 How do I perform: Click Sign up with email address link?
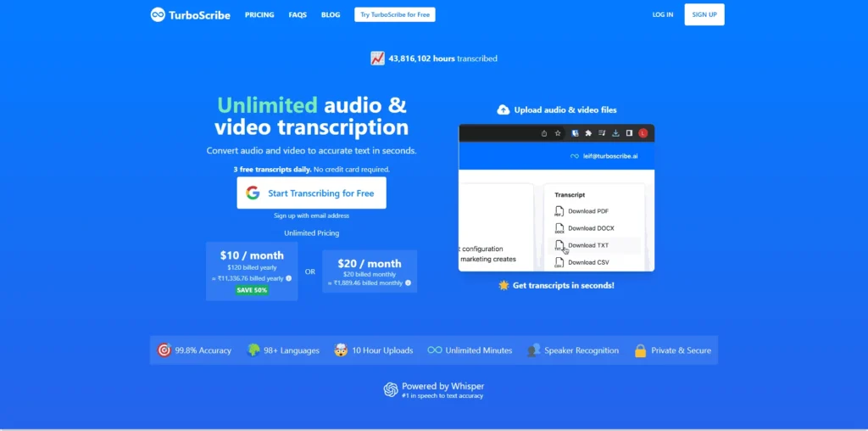click(312, 215)
